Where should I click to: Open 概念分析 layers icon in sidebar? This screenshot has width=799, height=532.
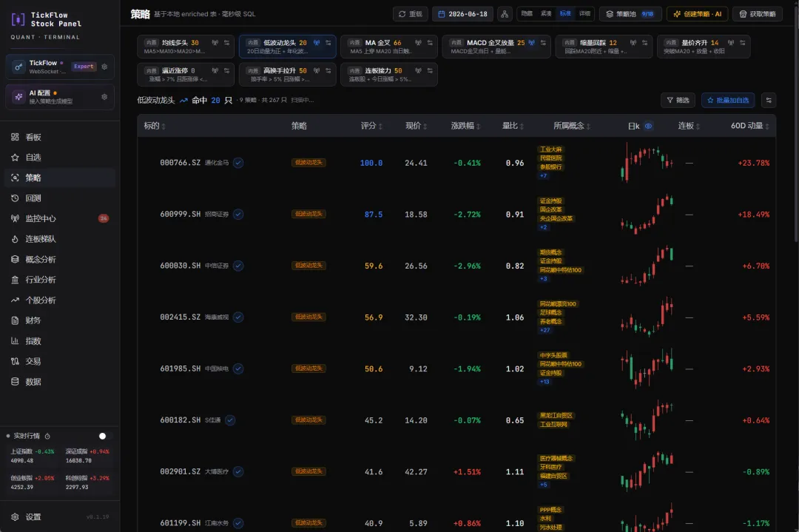click(x=15, y=260)
